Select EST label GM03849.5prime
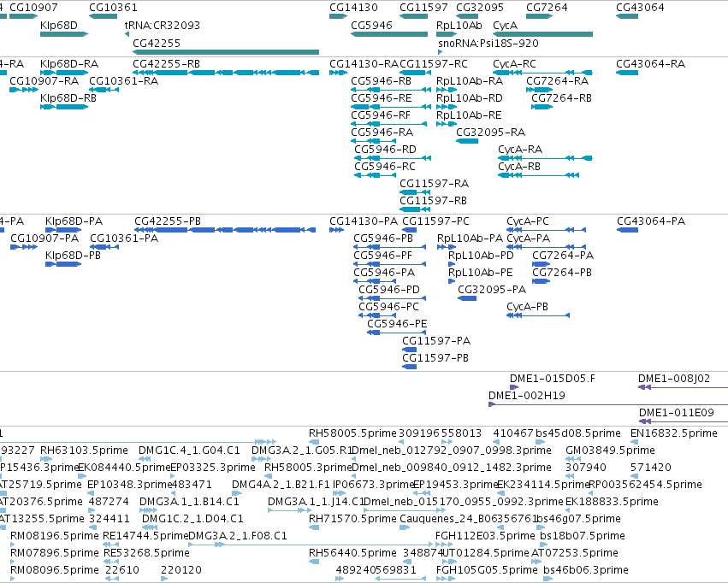Image resolution: width=728 pixels, height=583 pixels. point(610,450)
